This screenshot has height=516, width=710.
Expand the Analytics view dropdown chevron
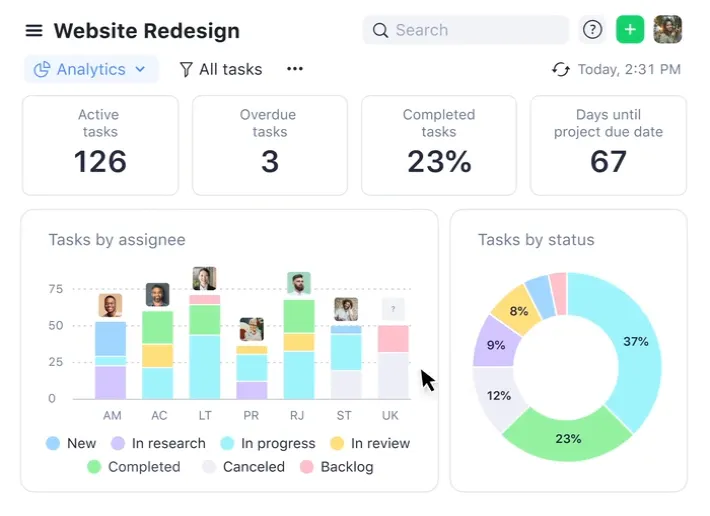(x=140, y=69)
